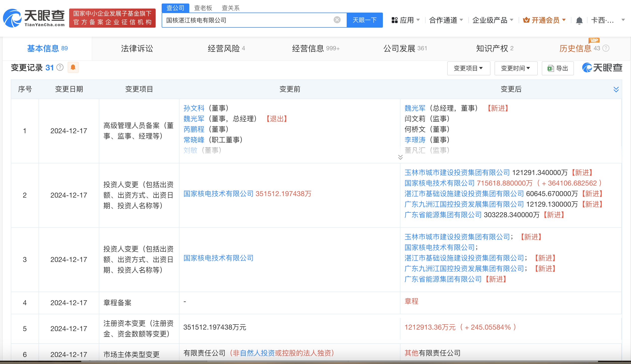Open the 法律诉讼 tab
This screenshot has width=631, height=364.
(137, 48)
